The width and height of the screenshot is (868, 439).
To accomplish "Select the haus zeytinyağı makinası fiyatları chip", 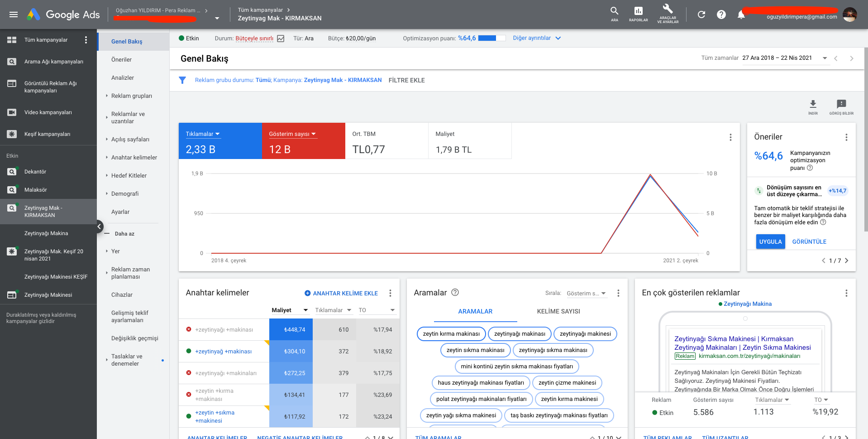I will pyautogui.click(x=481, y=383).
